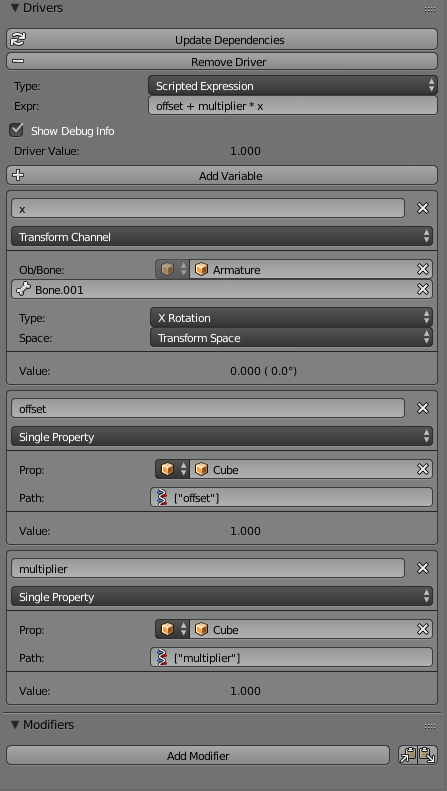The width and height of the screenshot is (447, 791).
Task: Edit the ["multiplier"] path field
Action: click(292, 657)
